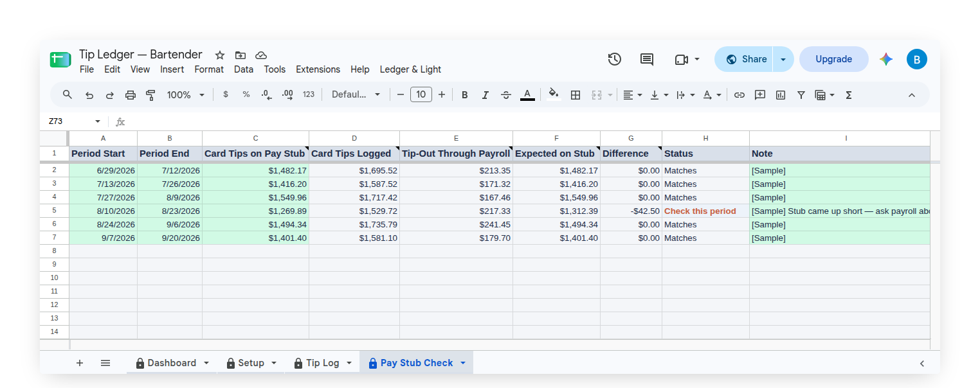
Task: Click the formula bar input
Action: [x=534, y=121]
